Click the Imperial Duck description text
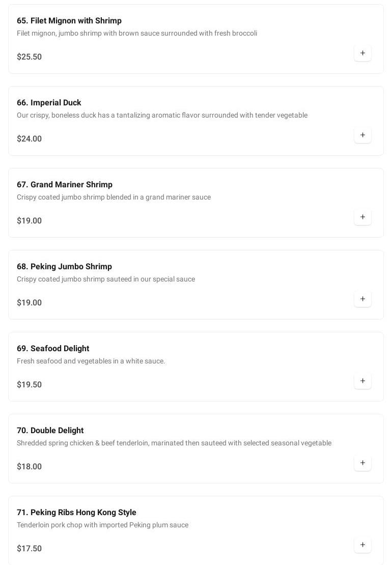 pyautogui.click(x=162, y=116)
